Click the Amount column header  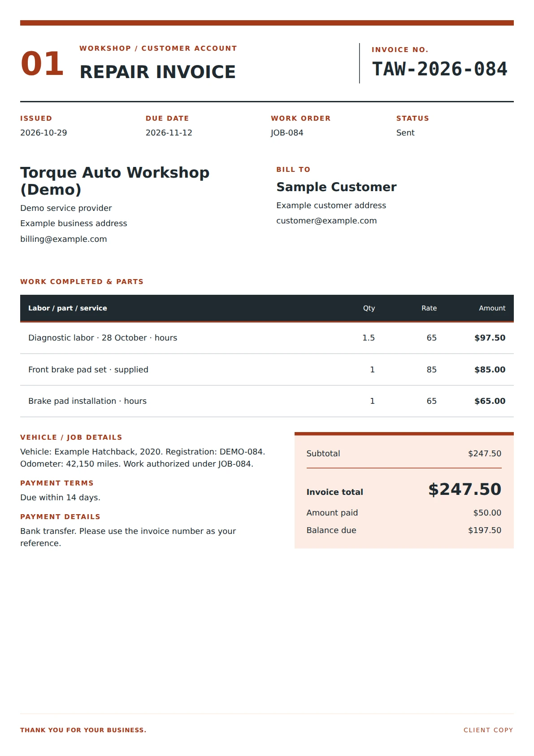click(x=492, y=308)
